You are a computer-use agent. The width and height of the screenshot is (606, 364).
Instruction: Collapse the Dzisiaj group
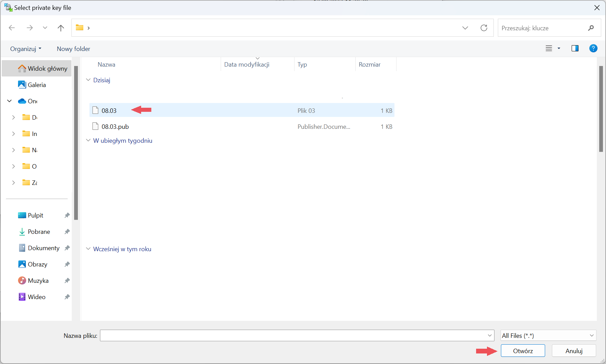pyautogui.click(x=88, y=80)
